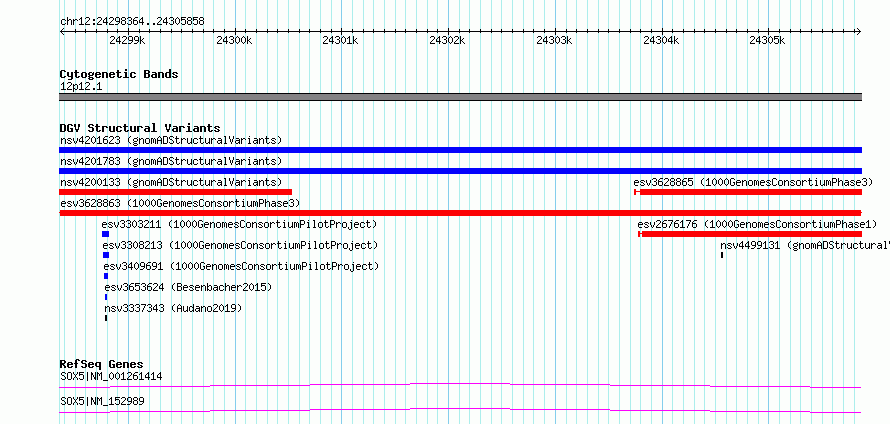Screen dimensions: 890x424
Task: Open the esv3628863 variant label
Action: pos(180,203)
